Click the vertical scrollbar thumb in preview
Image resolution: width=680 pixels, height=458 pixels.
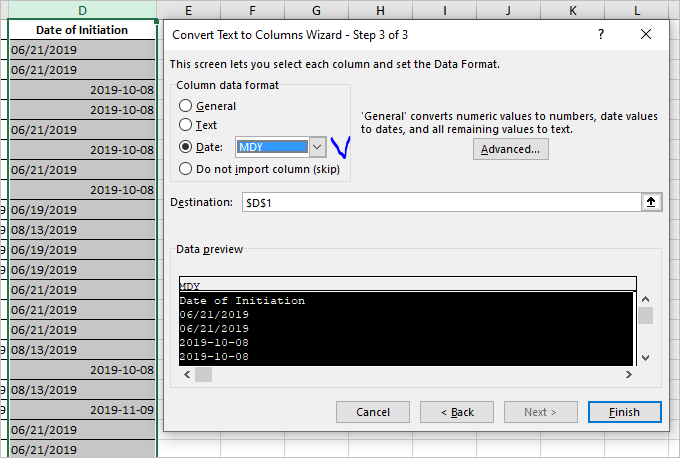pos(645,315)
